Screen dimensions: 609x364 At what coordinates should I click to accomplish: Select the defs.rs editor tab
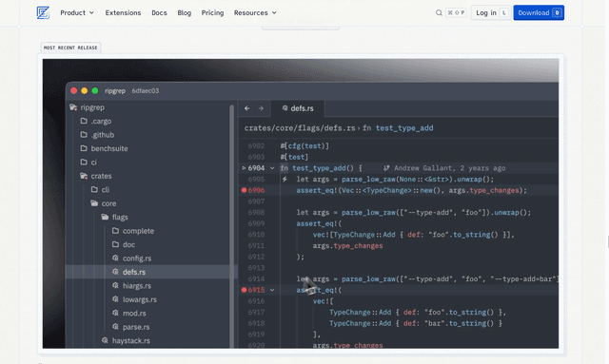point(298,108)
